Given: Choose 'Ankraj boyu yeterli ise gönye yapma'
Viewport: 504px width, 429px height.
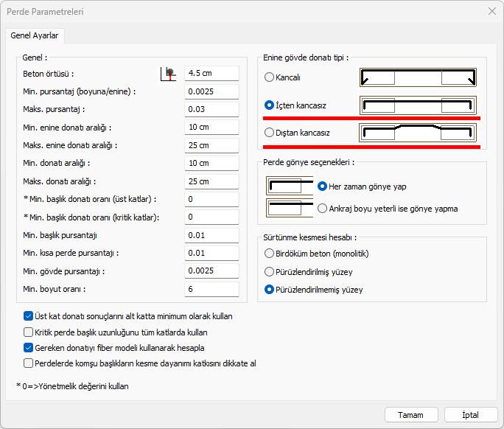Looking at the screenshot, I should [x=322, y=209].
